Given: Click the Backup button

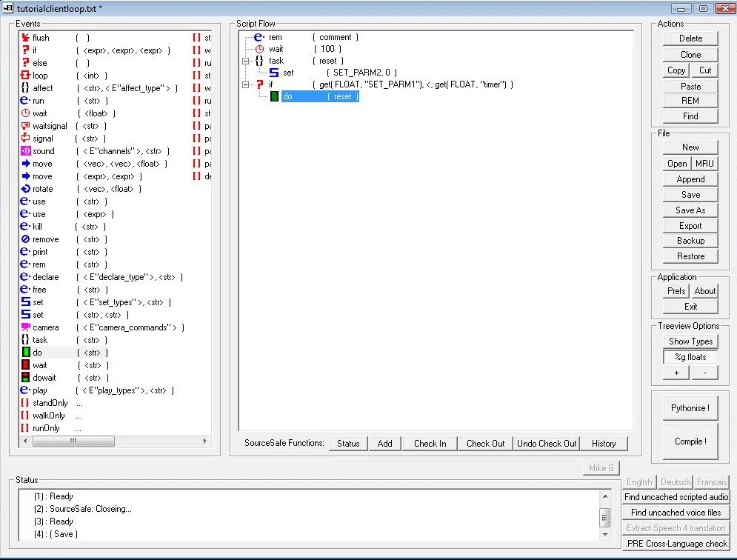Looking at the screenshot, I should pyautogui.click(x=690, y=241).
